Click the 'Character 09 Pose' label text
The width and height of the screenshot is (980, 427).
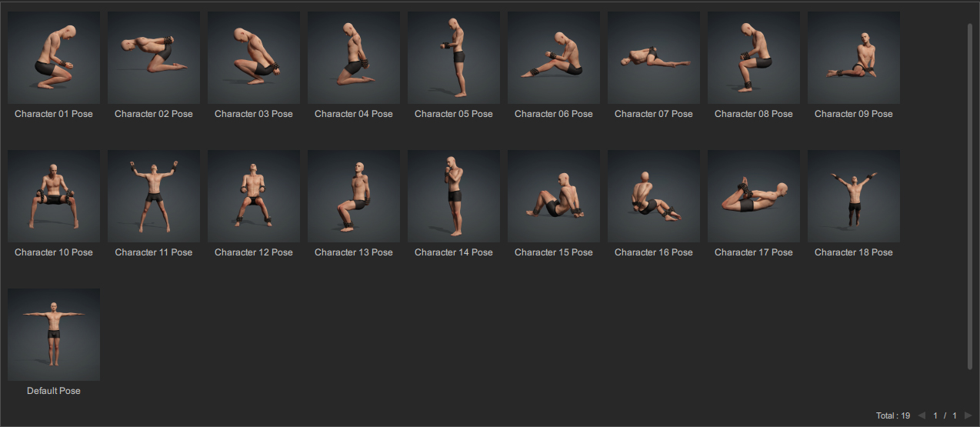[854, 114]
